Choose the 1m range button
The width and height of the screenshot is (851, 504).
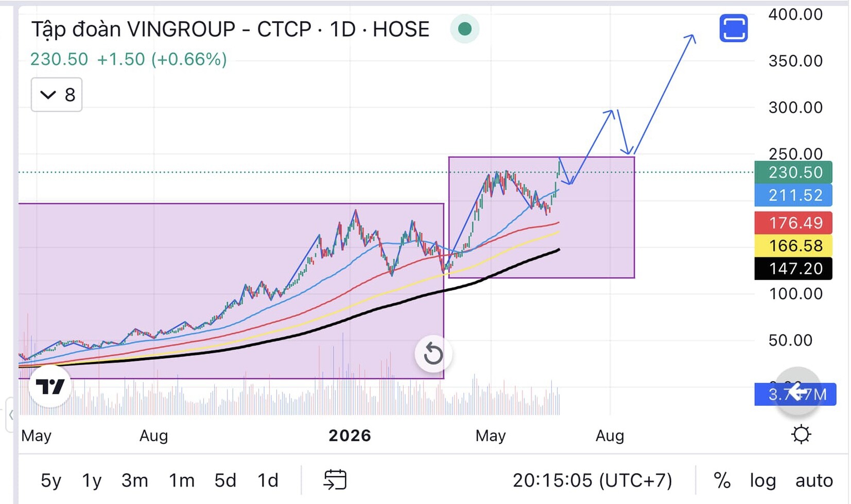click(182, 480)
